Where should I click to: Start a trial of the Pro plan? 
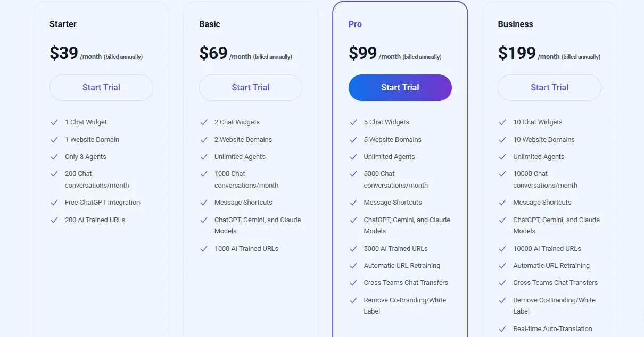tap(400, 87)
